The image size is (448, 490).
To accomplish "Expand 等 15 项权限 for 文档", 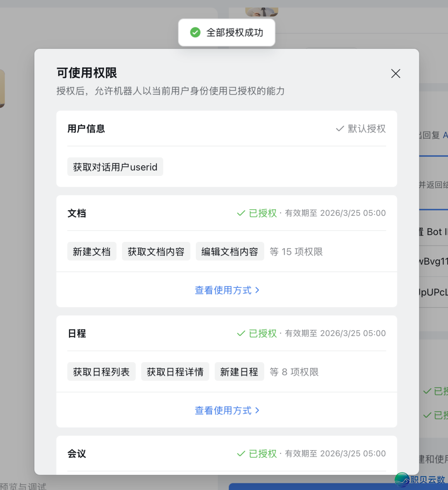I will click(x=296, y=251).
